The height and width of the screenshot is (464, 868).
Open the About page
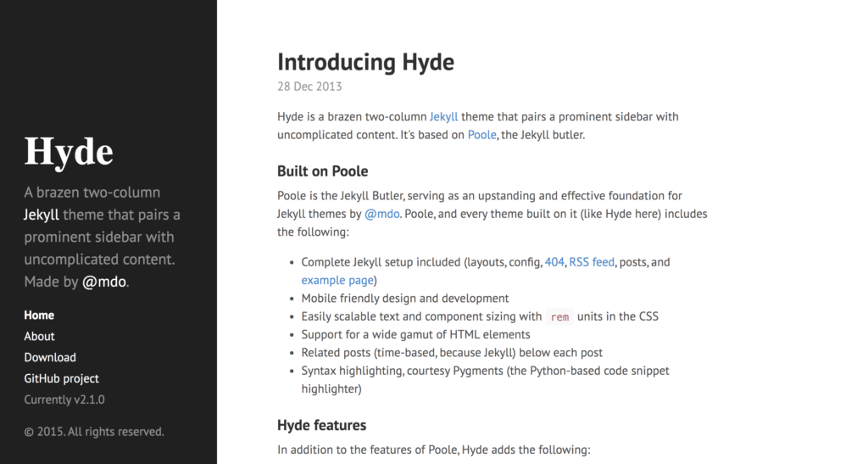[x=39, y=336]
